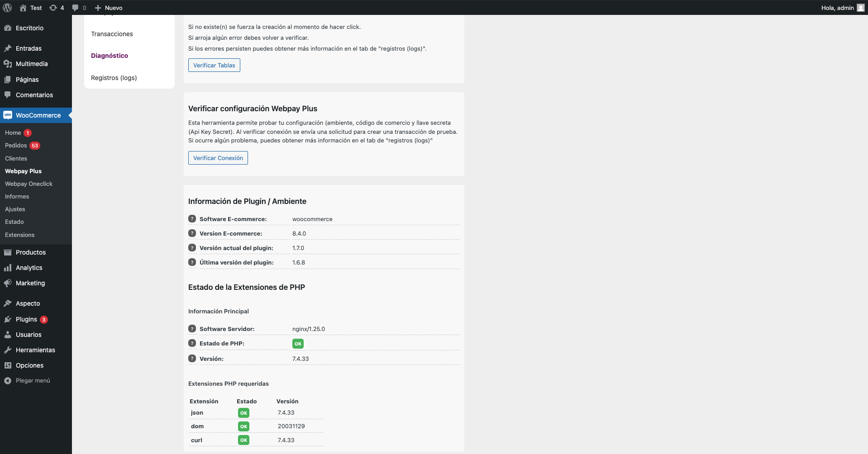Open the Transacciones tab

point(112,34)
